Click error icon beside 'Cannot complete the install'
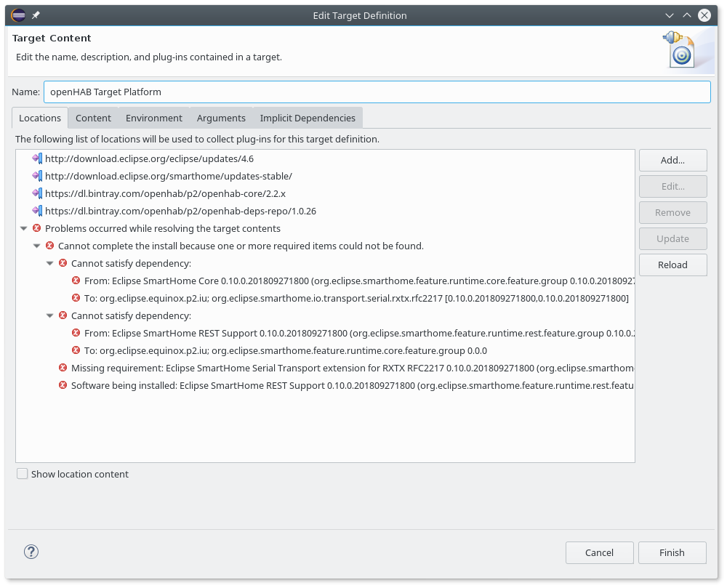The image size is (727, 588). tap(49, 246)
